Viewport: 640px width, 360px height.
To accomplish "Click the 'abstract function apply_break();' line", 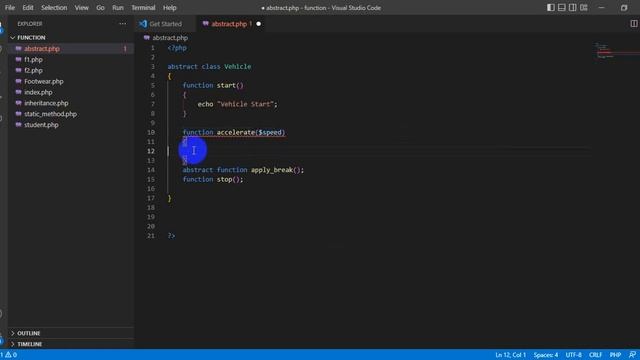I will (x=243, y=170).
